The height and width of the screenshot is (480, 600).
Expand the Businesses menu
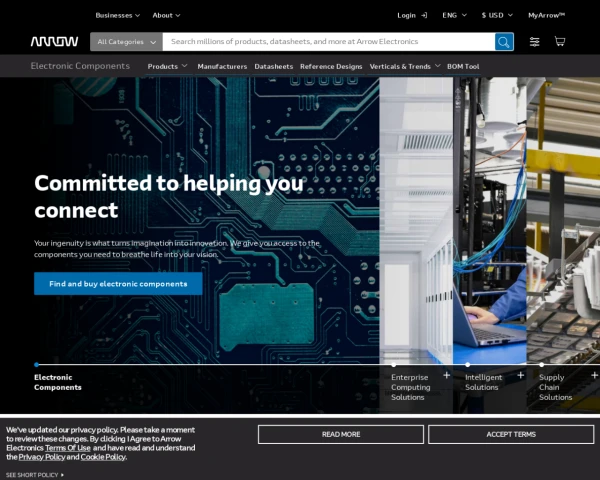(x=117, y=15)
